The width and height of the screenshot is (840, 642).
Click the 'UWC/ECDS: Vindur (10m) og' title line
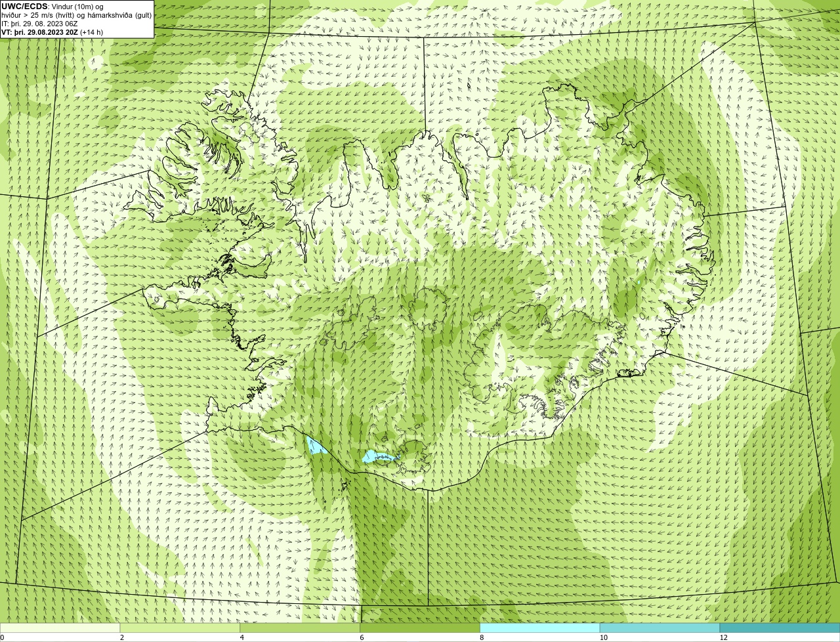(x=52, y=7)
